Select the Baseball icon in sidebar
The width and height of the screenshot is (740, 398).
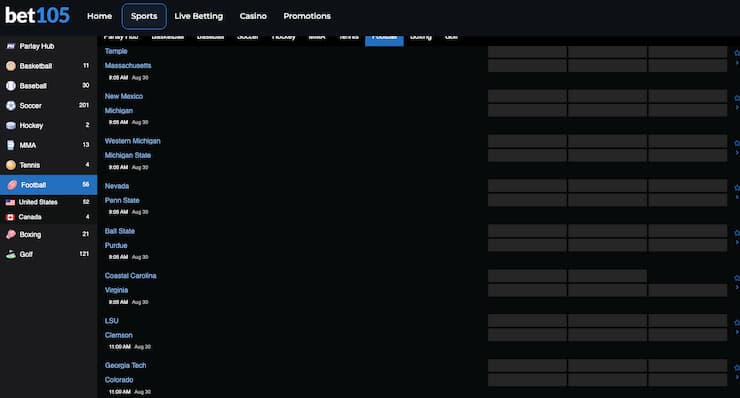click(10, 86)
